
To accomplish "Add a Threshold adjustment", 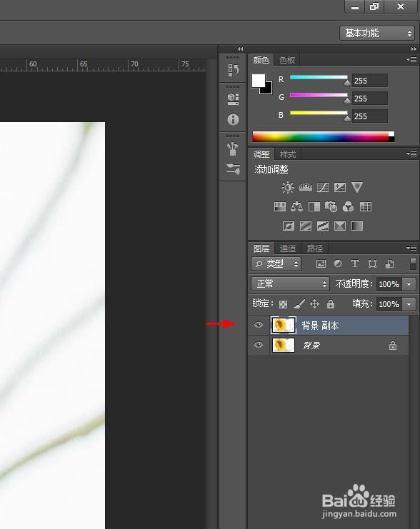I will [x=323, y=226].
